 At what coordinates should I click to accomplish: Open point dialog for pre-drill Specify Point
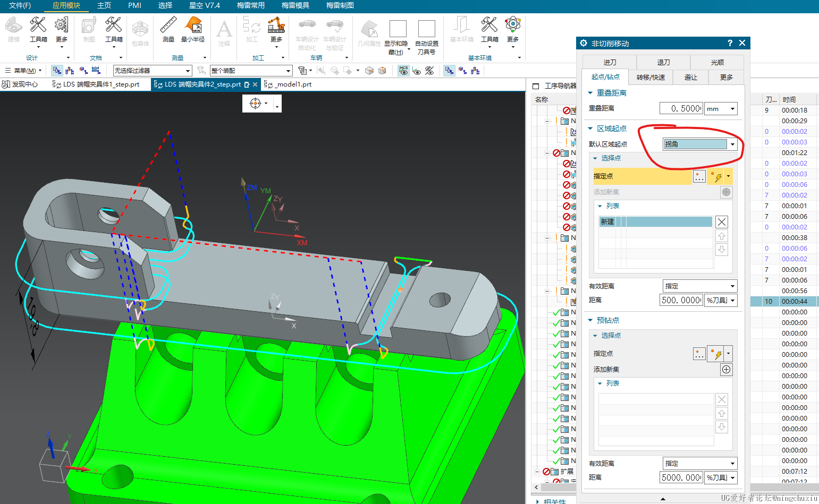(x=699, y=354)
